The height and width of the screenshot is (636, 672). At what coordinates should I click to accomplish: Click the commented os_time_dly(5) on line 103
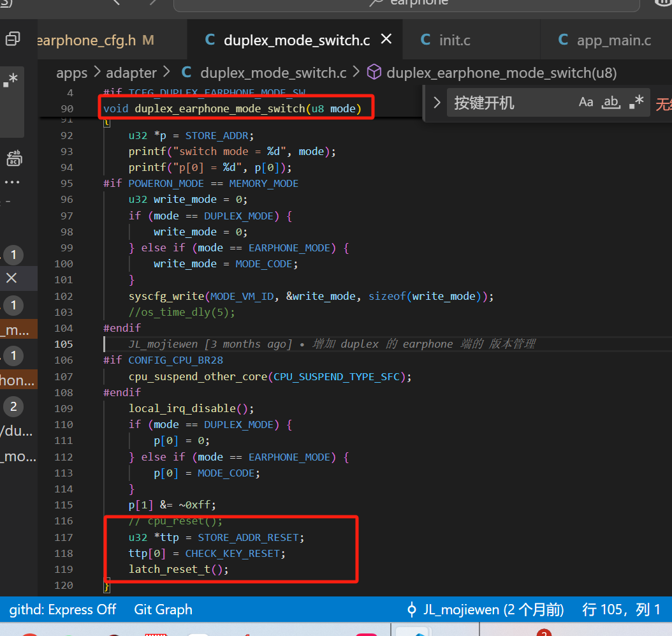(x=182, y=312)
